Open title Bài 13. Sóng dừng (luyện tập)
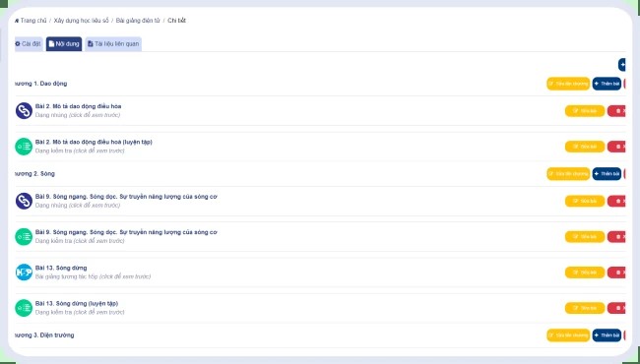 tap(77, 303)
